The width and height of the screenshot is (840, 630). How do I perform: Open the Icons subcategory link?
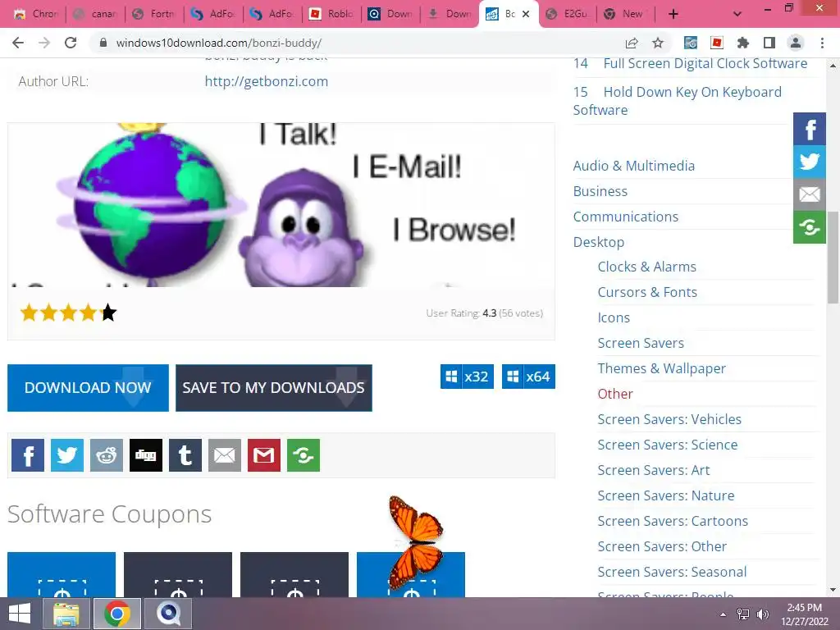click(x=614, y=317)
